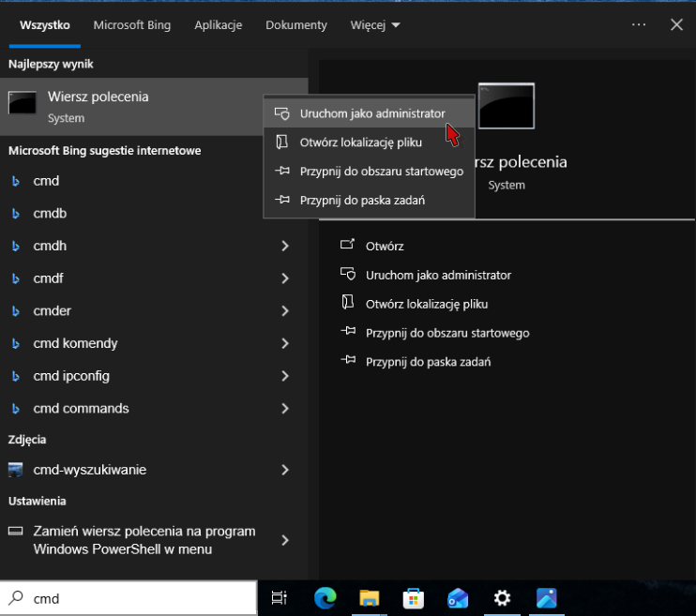Open Microsoft Store from the taskbar
Image resolution: width=696 pixels, height=616 pixels.
pyautogui.click(x=414, y=598)
